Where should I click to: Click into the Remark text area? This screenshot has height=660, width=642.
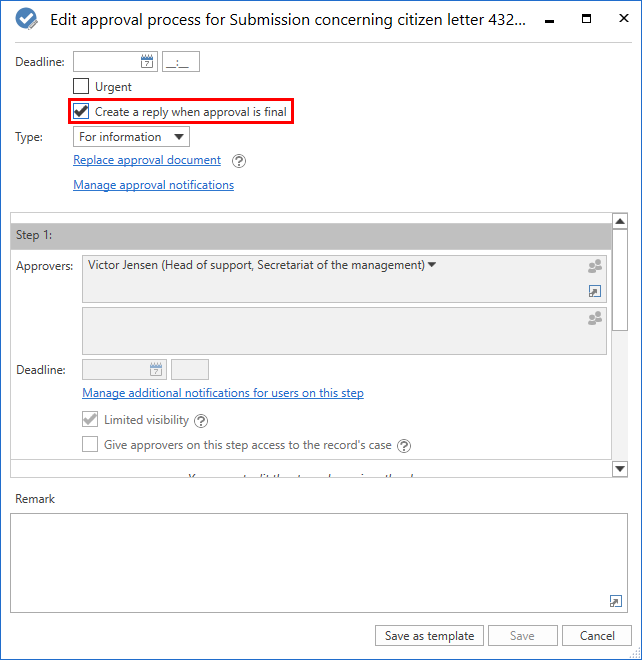[x=310, y=560]
